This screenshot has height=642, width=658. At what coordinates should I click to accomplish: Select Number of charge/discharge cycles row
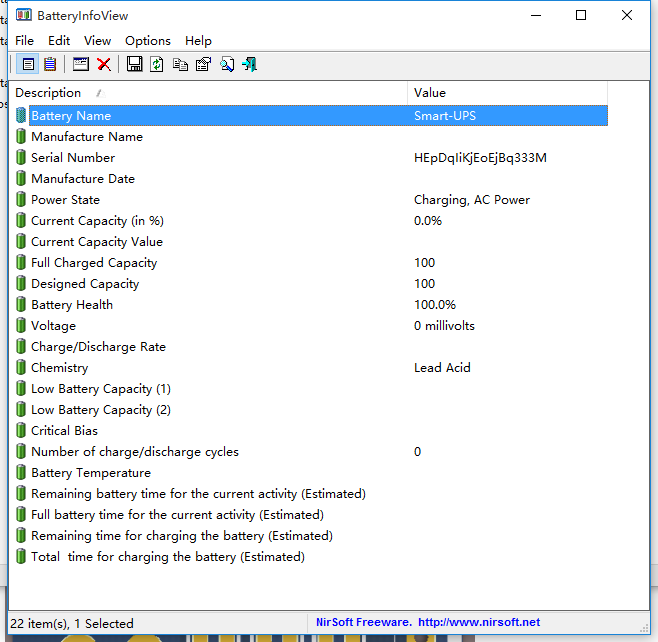click(311, 451)
